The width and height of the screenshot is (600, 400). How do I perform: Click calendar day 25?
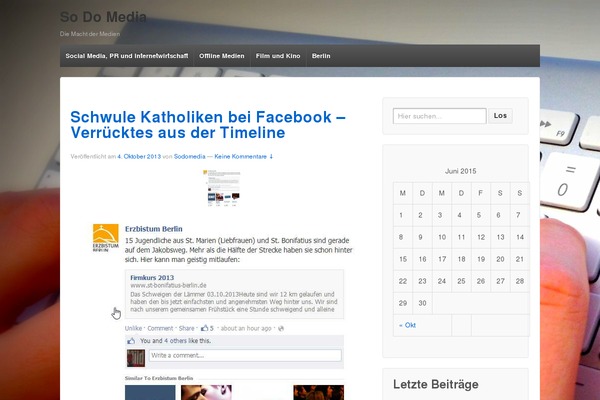(461, 281)
